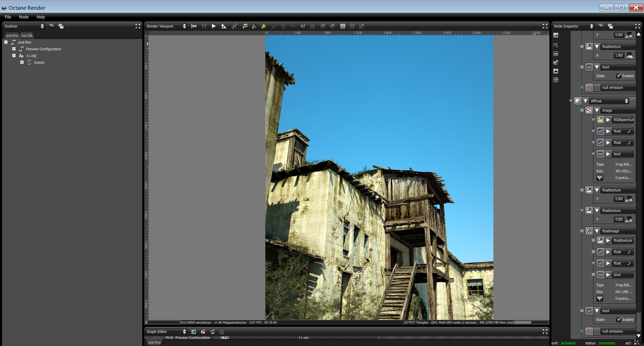The width and height of the screenshot is (644, 346).
Task: Click the Node Inspector scroll up arrow
Action: [x=639, y=34]
